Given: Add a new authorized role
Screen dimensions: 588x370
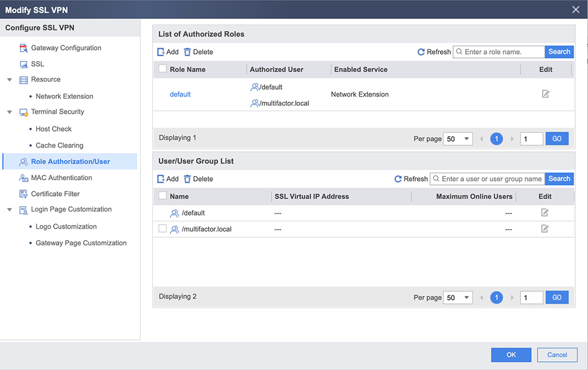Looking at the screenshot, I should tap(168, 52).
